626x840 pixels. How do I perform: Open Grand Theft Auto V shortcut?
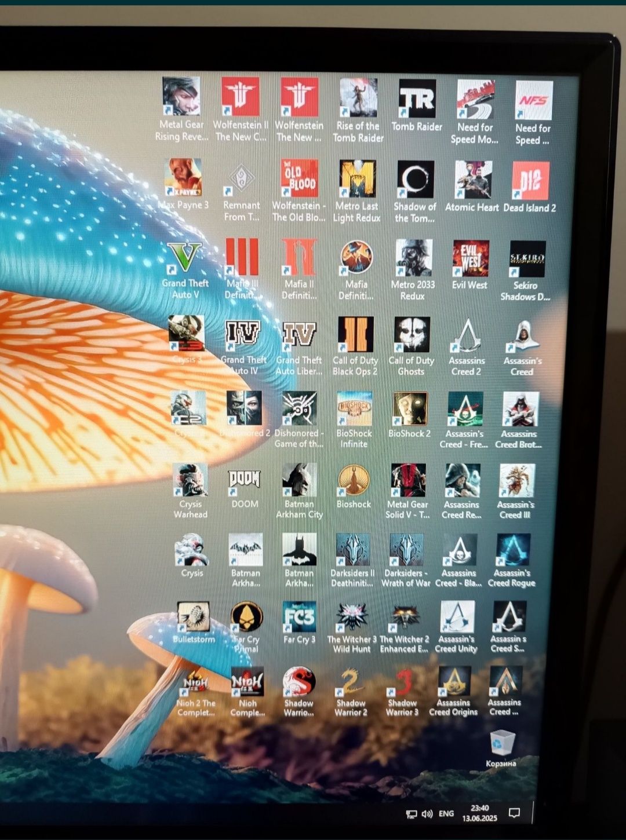point(185,257)
